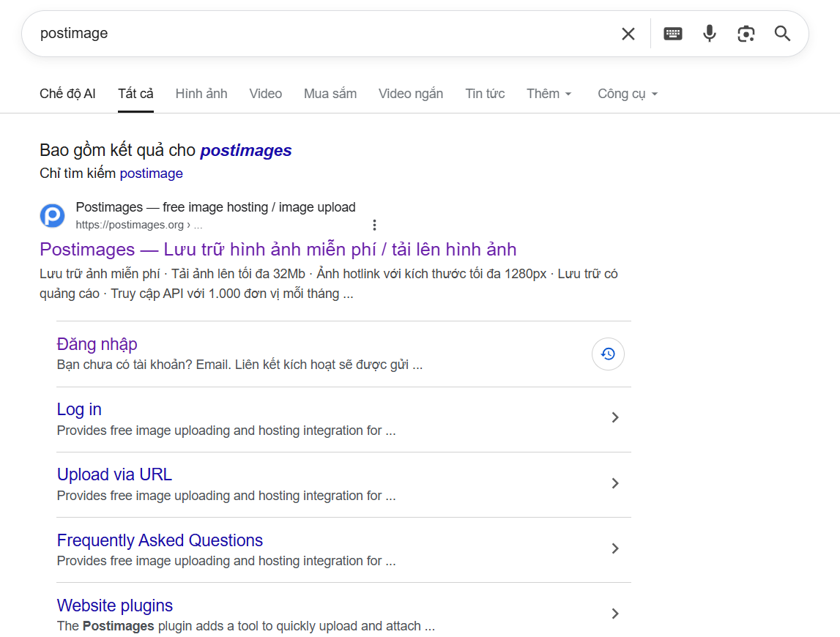Select the Tất cả tab
The width and height of the screenshot is (840, 637).
pyautogui.click(x=135, y=94)
